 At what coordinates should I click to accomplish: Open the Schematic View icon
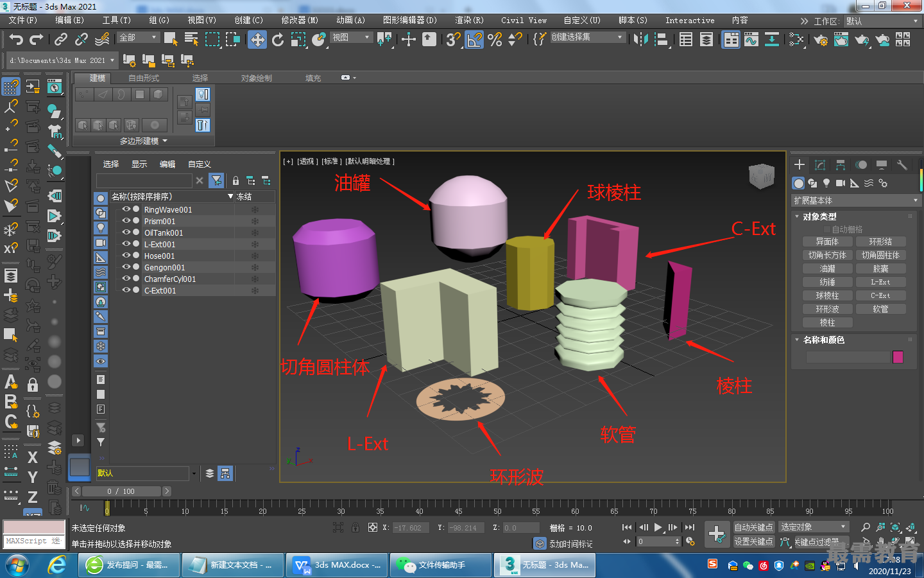click(x=772, y=40)
